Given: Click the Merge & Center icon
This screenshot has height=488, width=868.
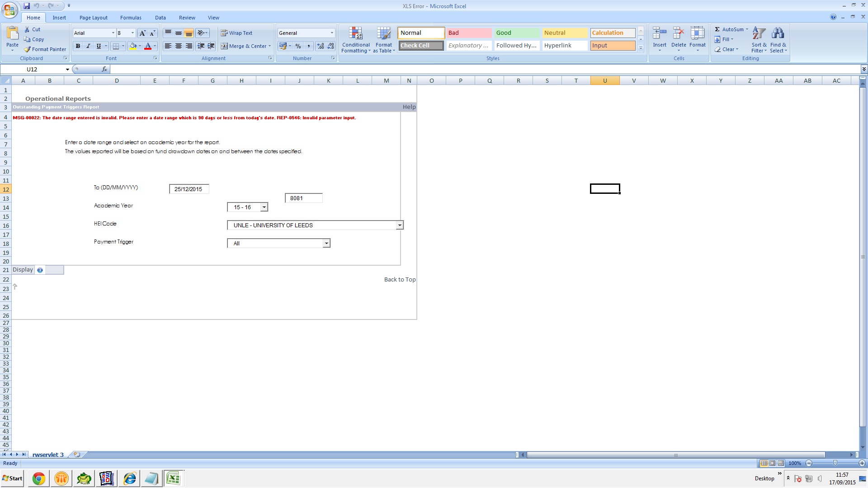Looking at the screenshot, I should (224, 46).
